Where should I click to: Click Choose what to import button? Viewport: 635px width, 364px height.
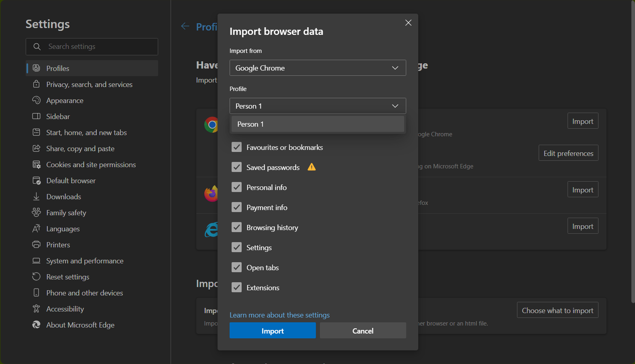(x=558, y=310)
